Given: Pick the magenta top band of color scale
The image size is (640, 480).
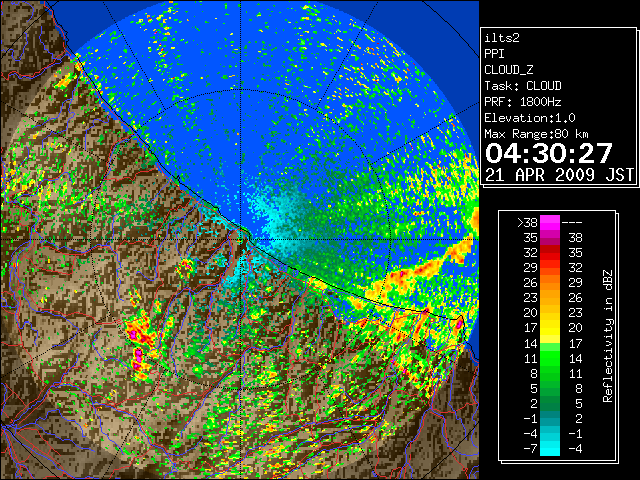Looking at the screenshot, I should point(550,223).
